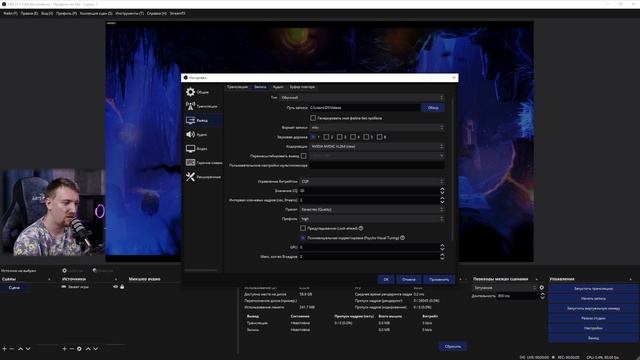Viewport: 640px width, 360px height.
Task: Click the Browse (Обзор) button for recording path
Action: (x=433, y=108)
